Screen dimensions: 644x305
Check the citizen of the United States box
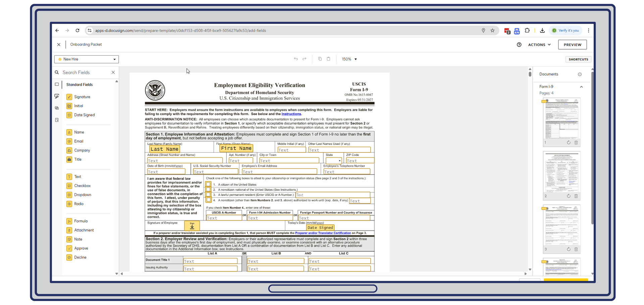(x=209, y=184)
